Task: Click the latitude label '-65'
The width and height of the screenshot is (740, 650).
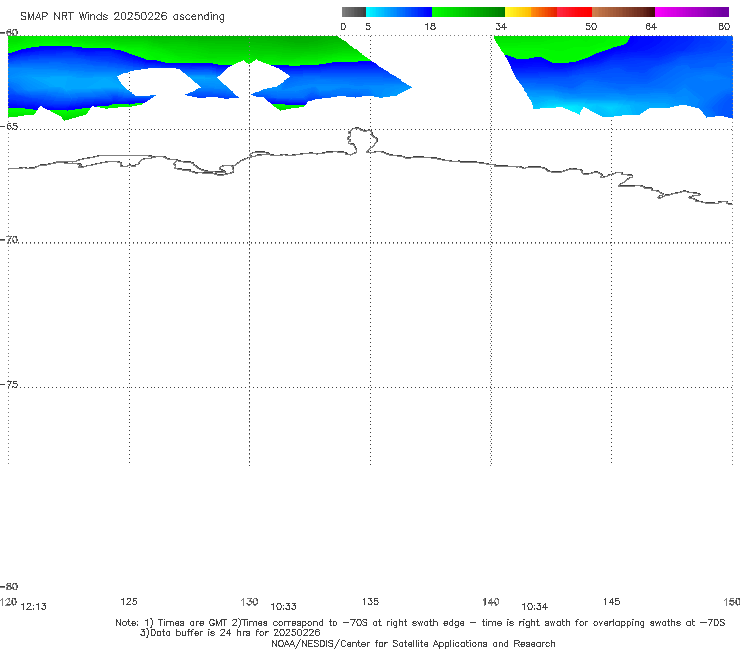Action: pos(9,127)
